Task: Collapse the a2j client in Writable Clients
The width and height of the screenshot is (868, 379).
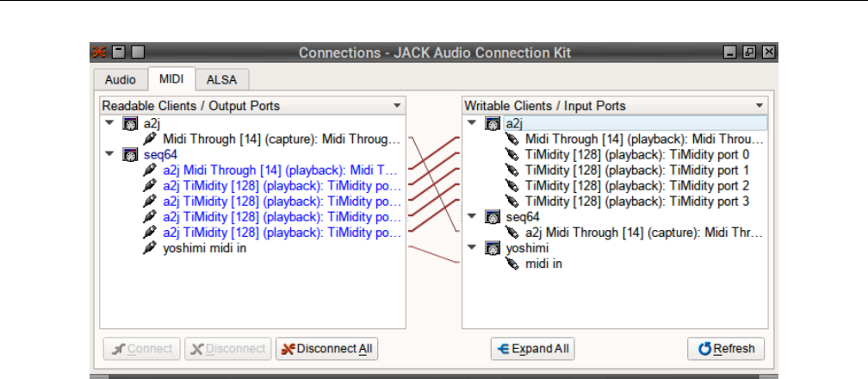Action: [472, 123]
